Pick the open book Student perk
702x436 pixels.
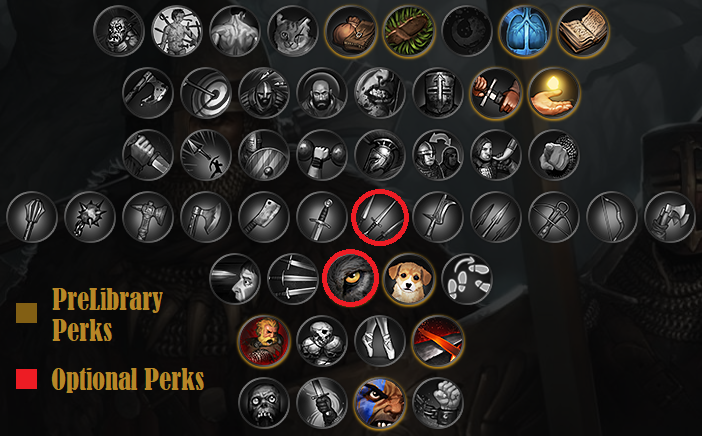583,31
